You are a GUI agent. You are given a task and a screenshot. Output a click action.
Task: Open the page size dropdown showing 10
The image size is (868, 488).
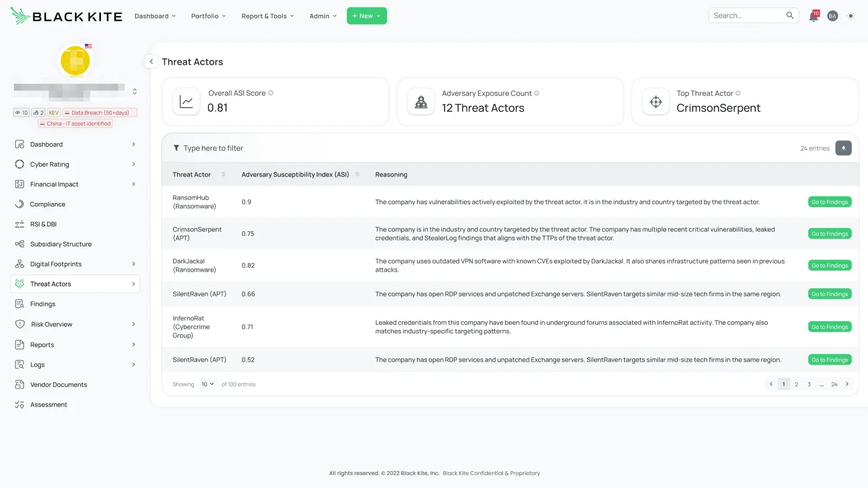pyautogui.click(x=207, y=384)
